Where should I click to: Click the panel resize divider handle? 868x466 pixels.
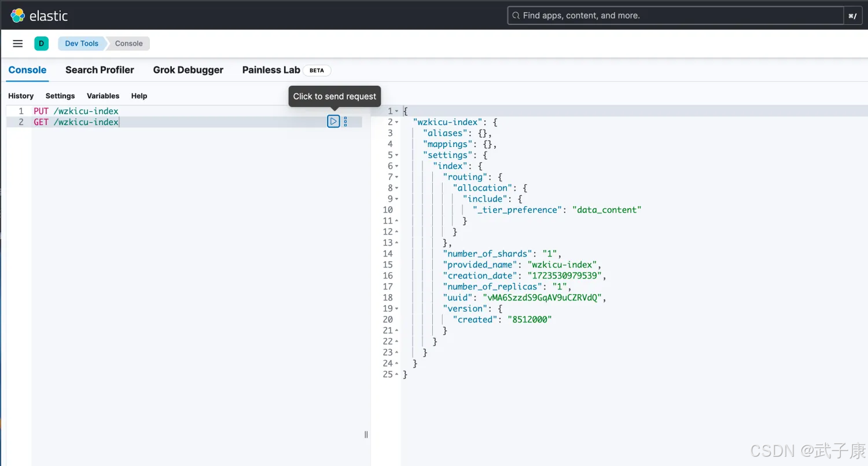[x=366, y=435]
